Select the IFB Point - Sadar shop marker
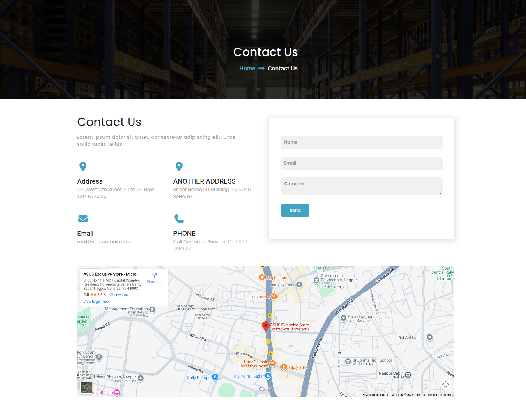 tap(268, 376)
